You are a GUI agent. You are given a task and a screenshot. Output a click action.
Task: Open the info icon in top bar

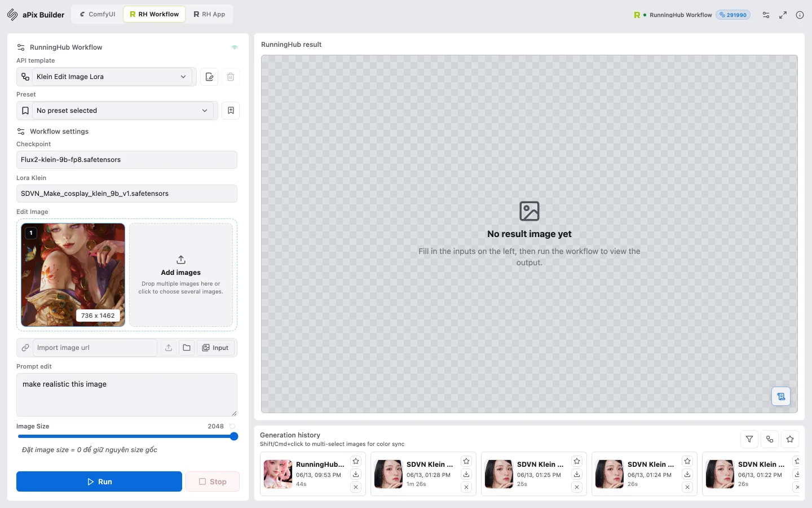(800, 15)
